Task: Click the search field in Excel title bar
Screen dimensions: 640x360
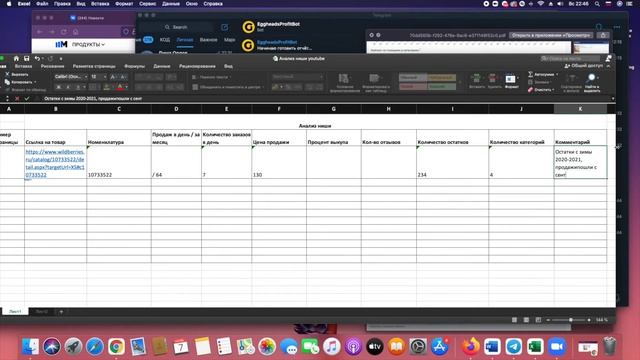Action: tap(570, 59)
